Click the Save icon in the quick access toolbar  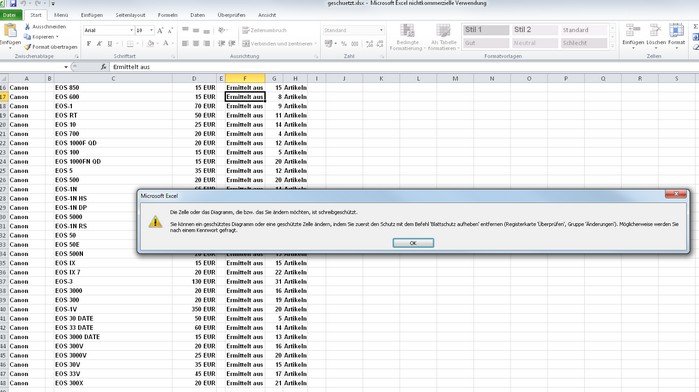pyautogui.click(x=13, y=4)
